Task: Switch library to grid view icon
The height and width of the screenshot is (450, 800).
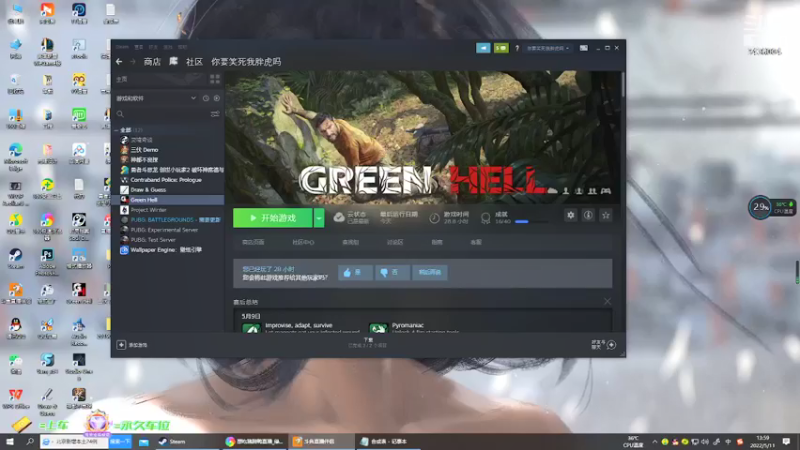Action: (215, 79)
